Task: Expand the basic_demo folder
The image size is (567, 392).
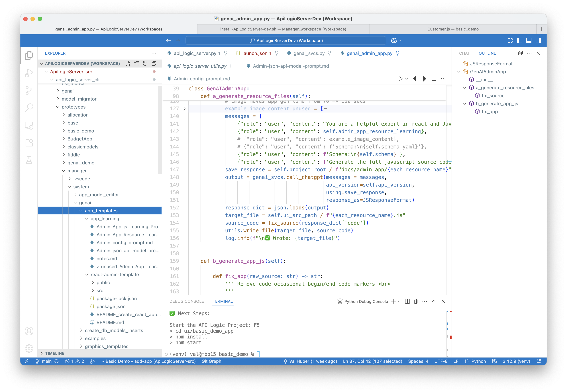Action: 64,131
